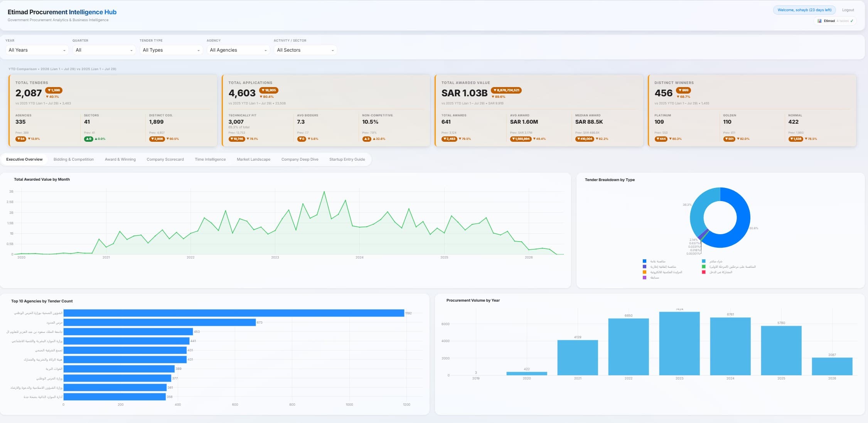Click the 1,396 decrease badge on Total Tenders
Image resolution: width=868 pixels, height=423 pixels.
(x=54, y=90)
